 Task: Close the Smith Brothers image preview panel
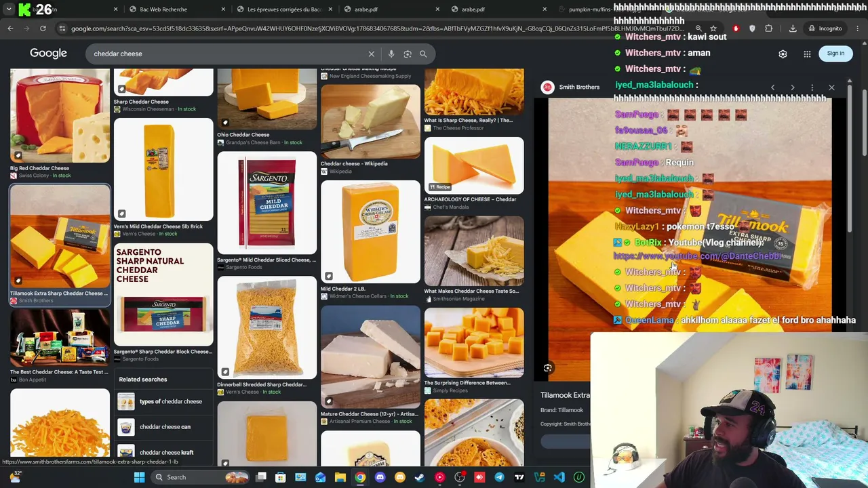tap(831, 87)
